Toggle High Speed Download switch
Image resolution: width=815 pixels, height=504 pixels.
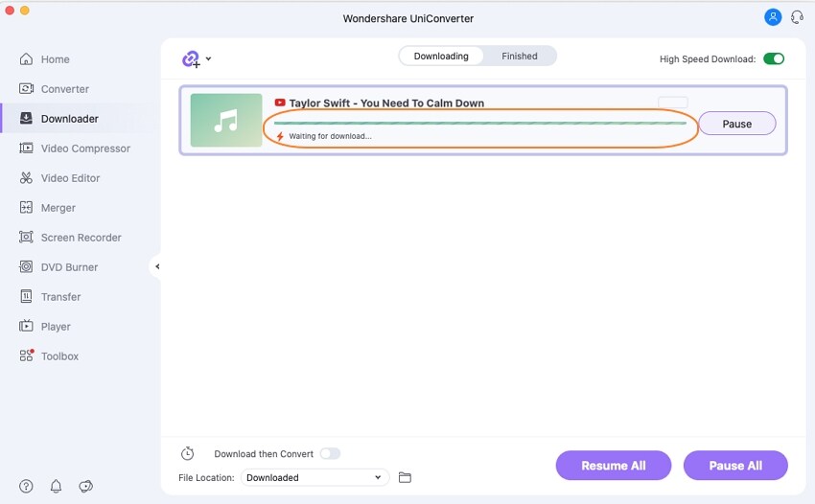tap(774, 58)
